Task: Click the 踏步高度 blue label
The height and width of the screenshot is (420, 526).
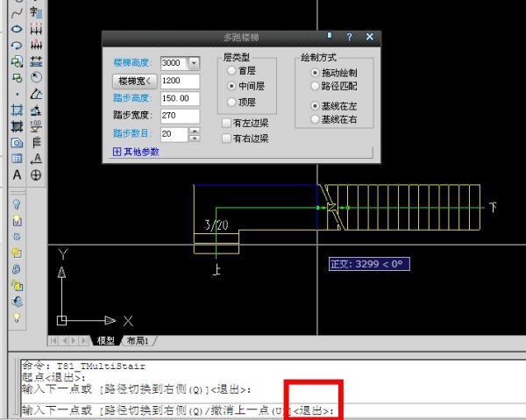Action: click(x=131, y=98)
